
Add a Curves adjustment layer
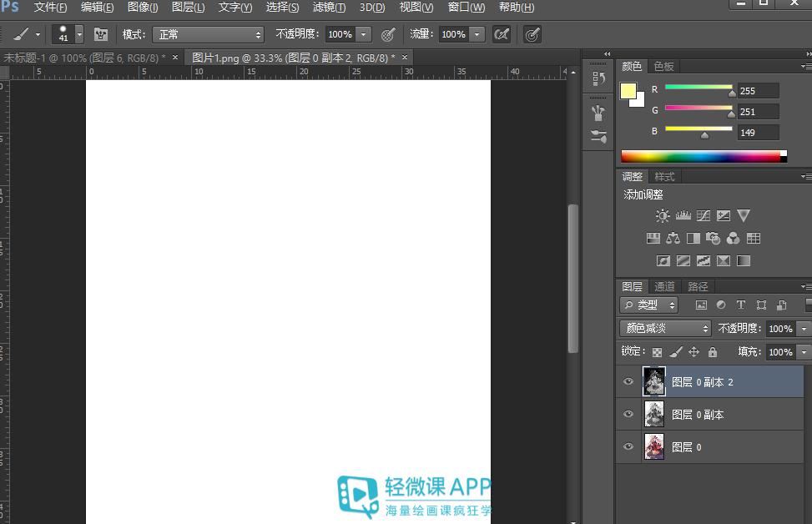[x=704, y=216]
